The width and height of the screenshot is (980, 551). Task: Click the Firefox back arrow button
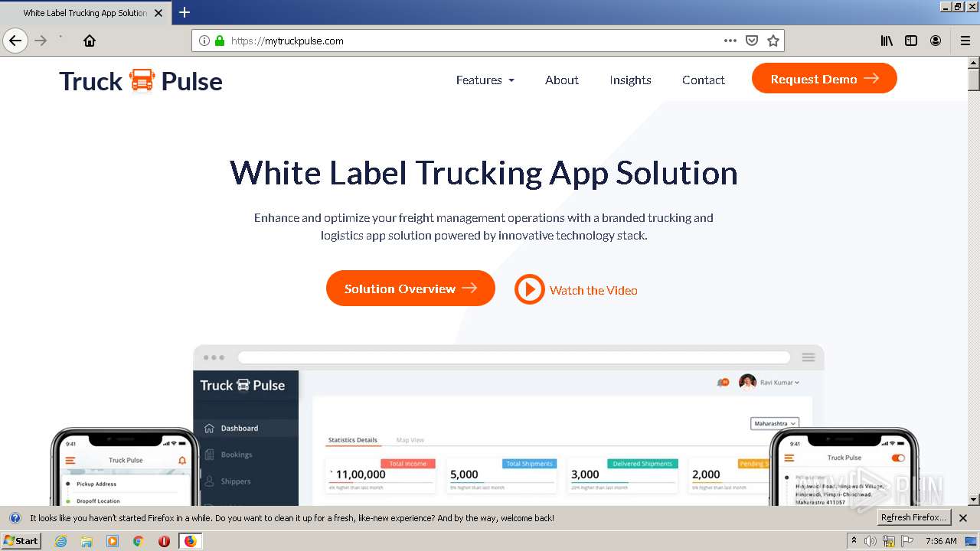pos(15,41)
